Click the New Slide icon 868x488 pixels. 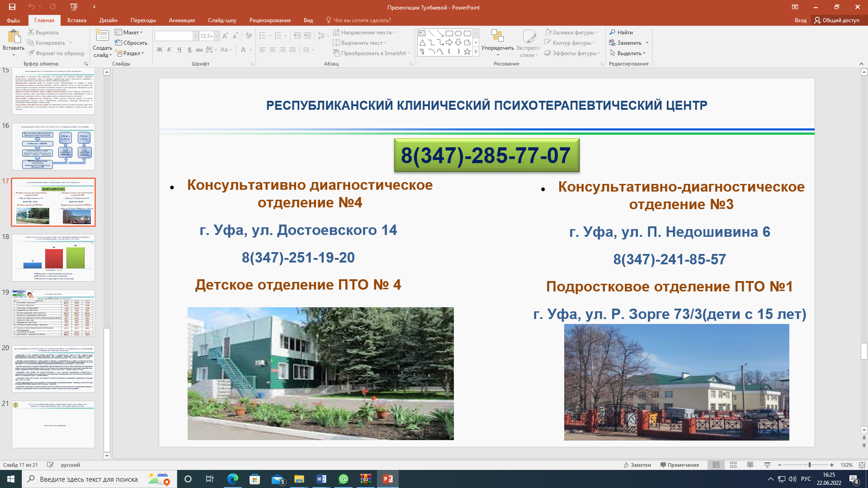(x=102, y=36)
